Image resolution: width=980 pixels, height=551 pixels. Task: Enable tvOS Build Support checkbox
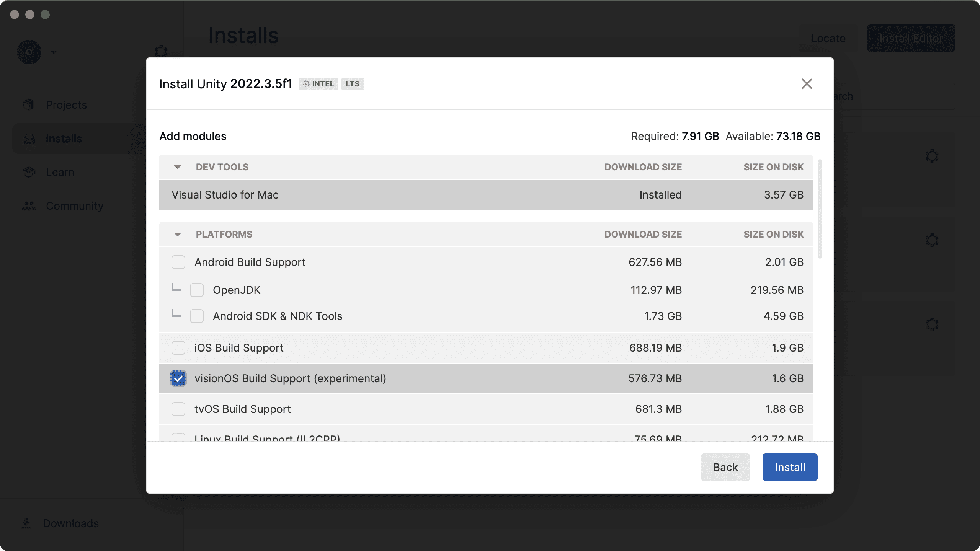tap(178, 409)
